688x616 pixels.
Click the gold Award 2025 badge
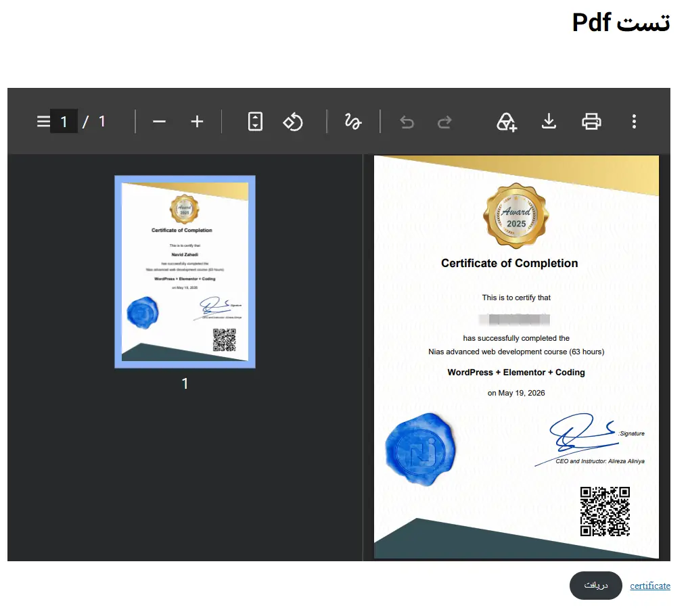point(516,216)
